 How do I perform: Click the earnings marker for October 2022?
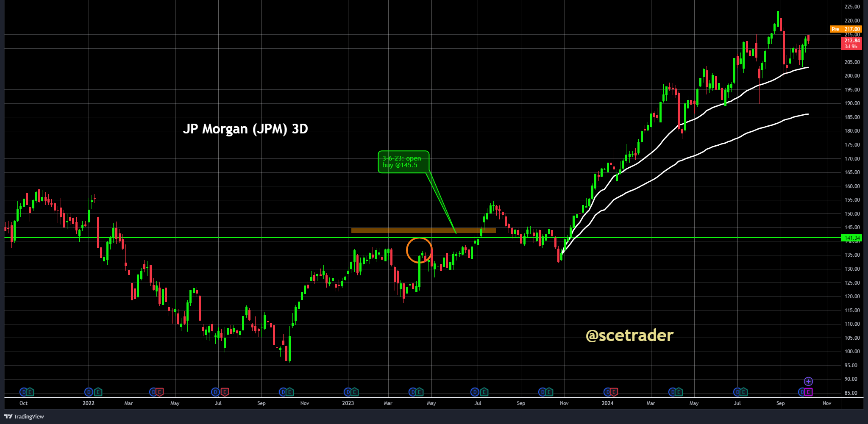(x=289, y=392)
